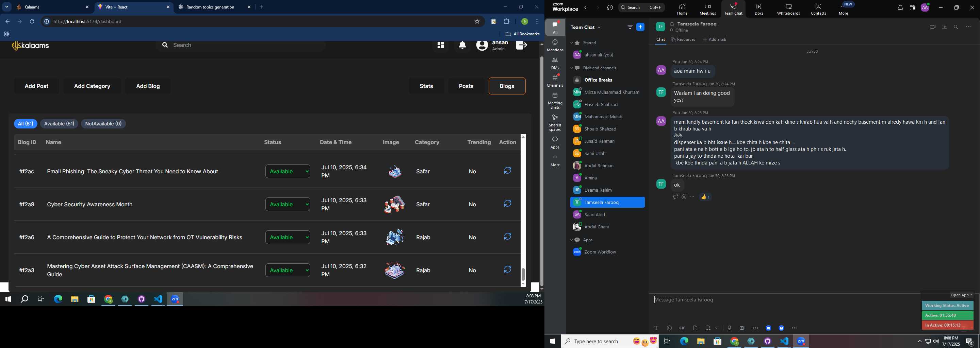Click the browser page vertical scrollbar
The height and width of the screenshot is (348, 980).
(x=541, y=171)
